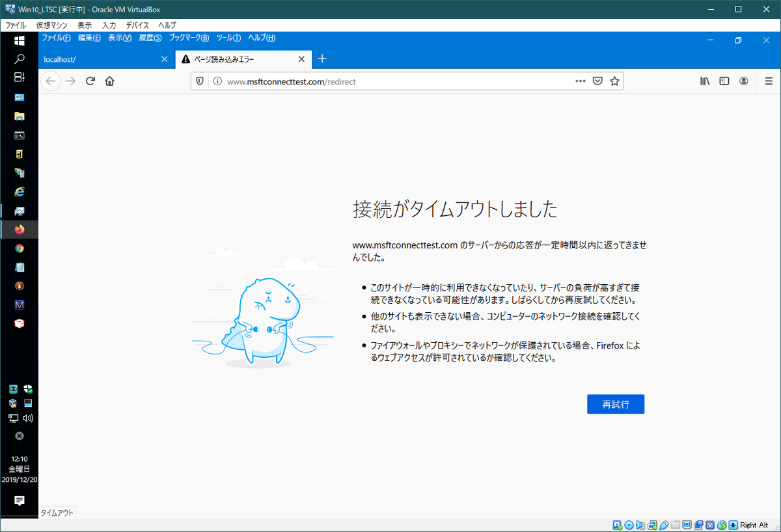Open Internet Explorer from taskbar
Viewport: 781px width, 532px height.
(19, 192)
